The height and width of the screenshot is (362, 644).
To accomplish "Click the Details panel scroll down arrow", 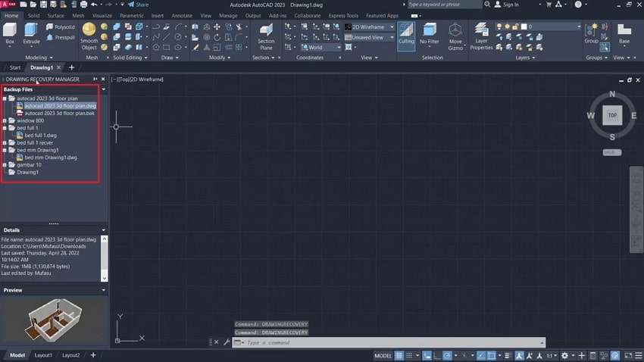I will tap(105, 278).
